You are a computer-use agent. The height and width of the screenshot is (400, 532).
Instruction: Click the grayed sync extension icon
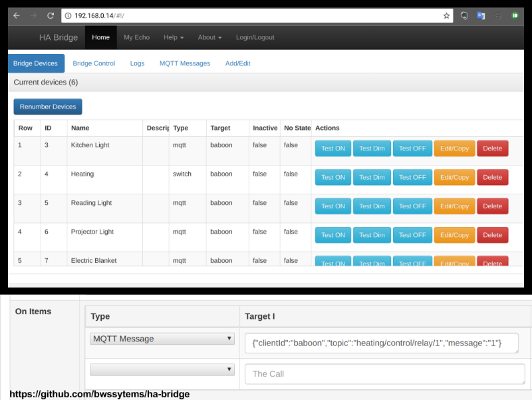point(496,15)
